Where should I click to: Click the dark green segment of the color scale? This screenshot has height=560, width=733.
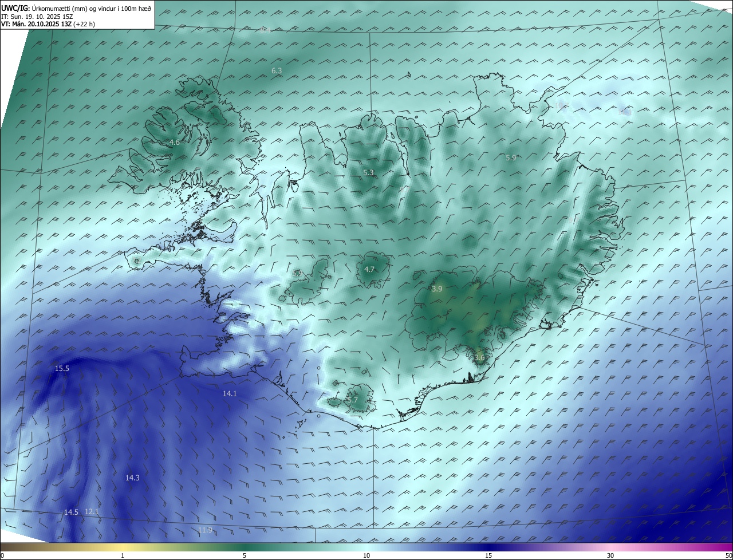click(245, 547)
